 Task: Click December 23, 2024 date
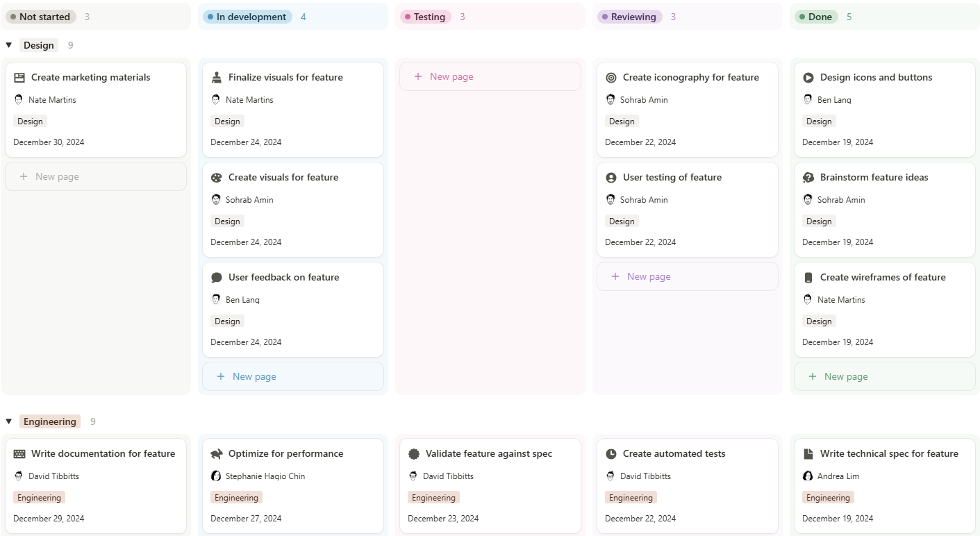443,519
